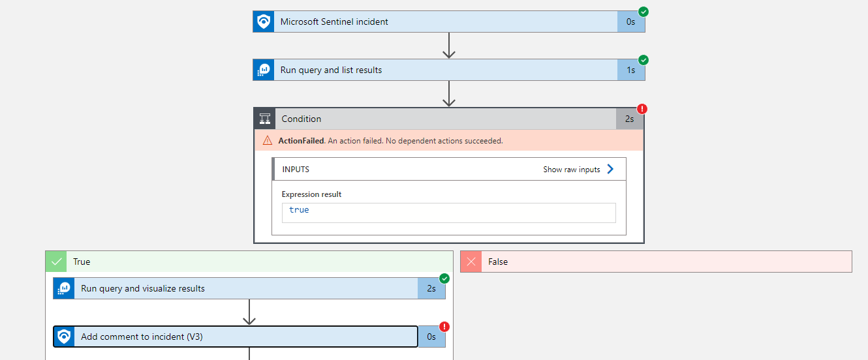Click the Microsoft Sentinel incident shield icon
Screen dimensions: 868x360
pyautogui.click(x=264, y=22)
